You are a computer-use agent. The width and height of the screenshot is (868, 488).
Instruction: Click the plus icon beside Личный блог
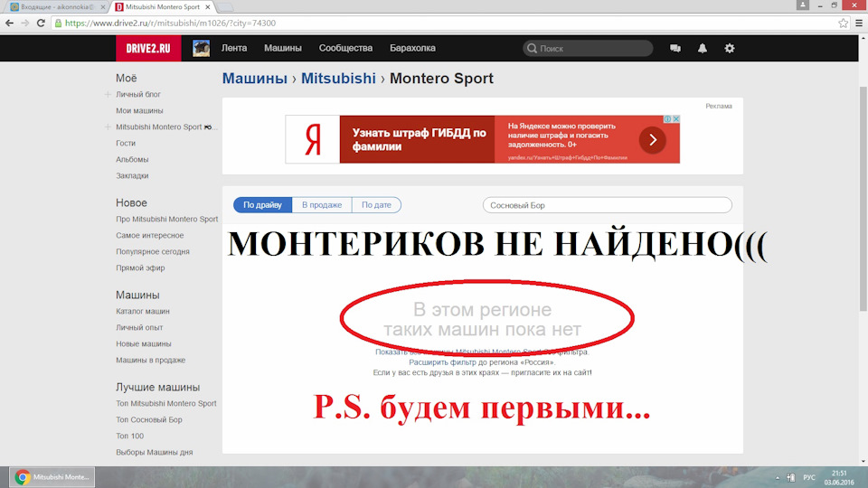click(x=108, y=95)
